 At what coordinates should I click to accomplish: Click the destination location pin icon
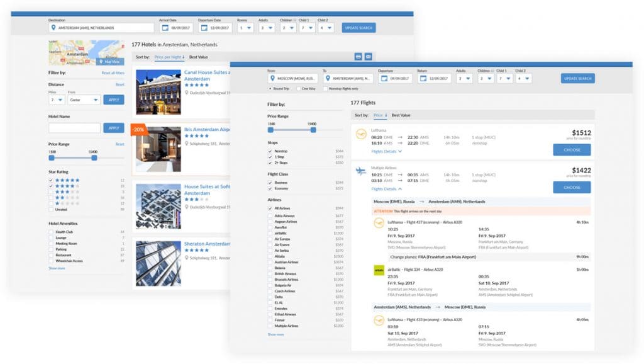pos(52,28)
